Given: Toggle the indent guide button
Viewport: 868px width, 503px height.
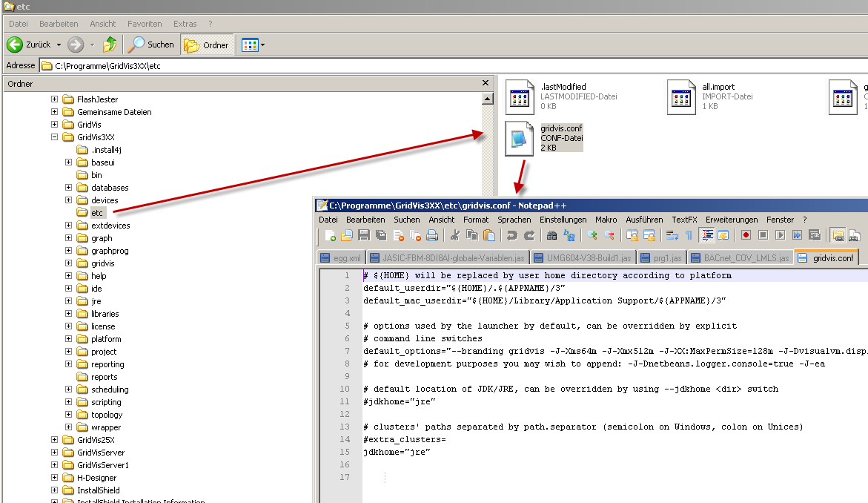Looking at the screenshot, I should click(x=706, y=236).
